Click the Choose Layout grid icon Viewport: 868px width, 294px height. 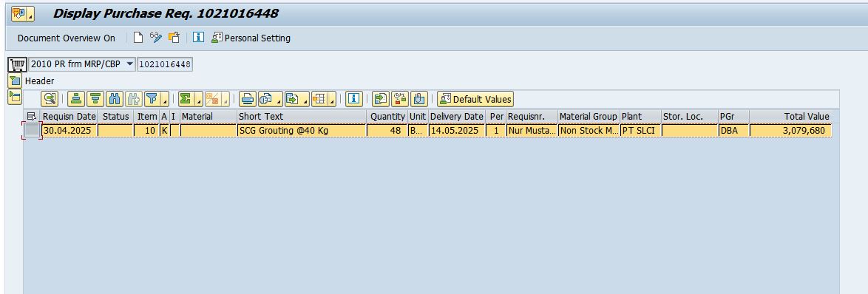coord(319,99)
